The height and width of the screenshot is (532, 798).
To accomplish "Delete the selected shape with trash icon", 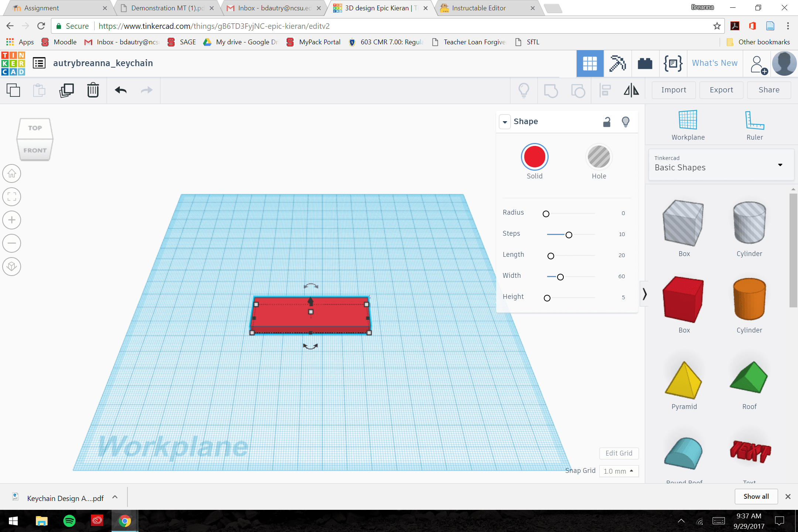I will 92,90.
